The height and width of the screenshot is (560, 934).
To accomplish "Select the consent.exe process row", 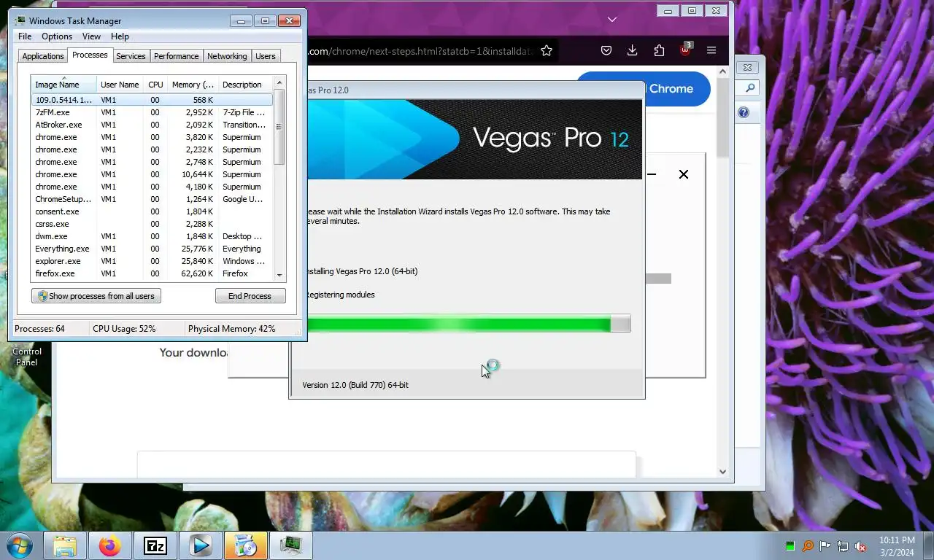I will pos(152,211).
